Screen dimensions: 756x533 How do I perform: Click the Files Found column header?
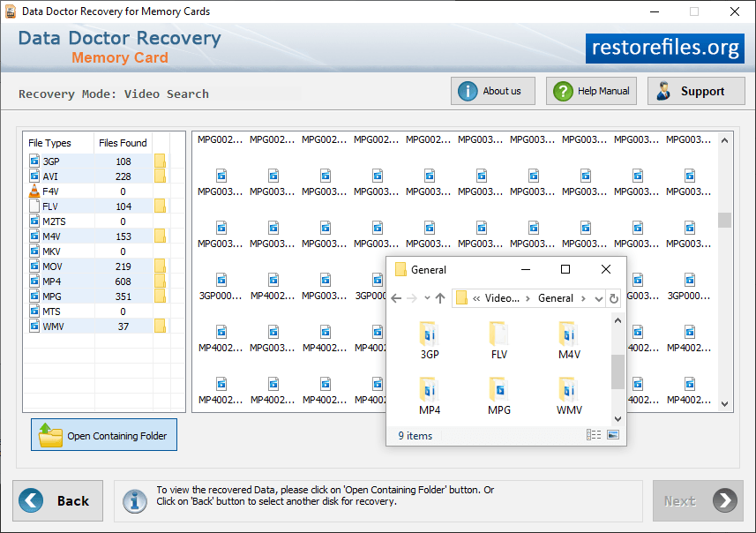pos(123,143)
